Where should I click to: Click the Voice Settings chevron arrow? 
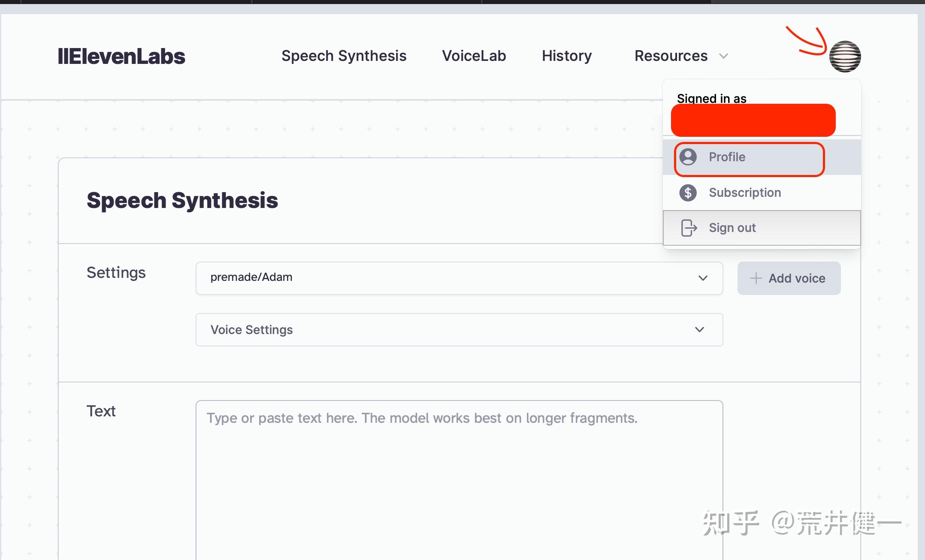[699, 330]
